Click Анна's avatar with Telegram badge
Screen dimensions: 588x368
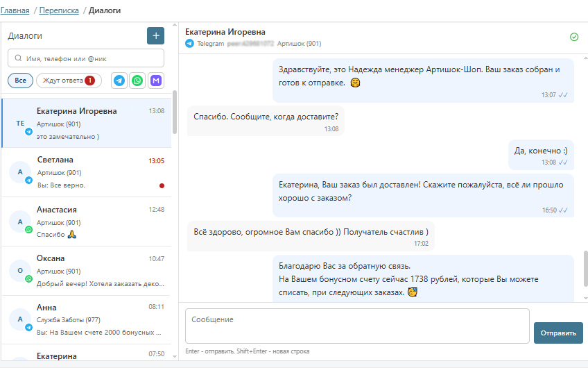20,319
